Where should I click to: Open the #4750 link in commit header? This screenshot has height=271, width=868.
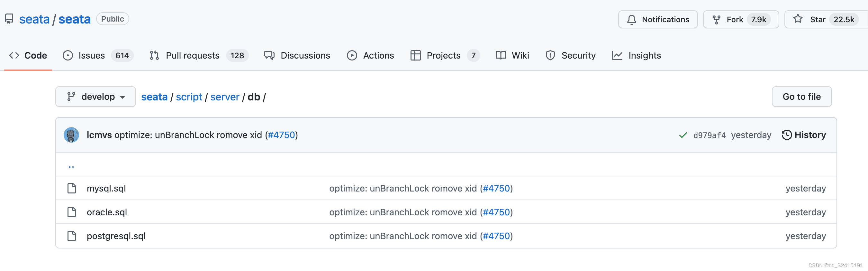coord(281,135)
